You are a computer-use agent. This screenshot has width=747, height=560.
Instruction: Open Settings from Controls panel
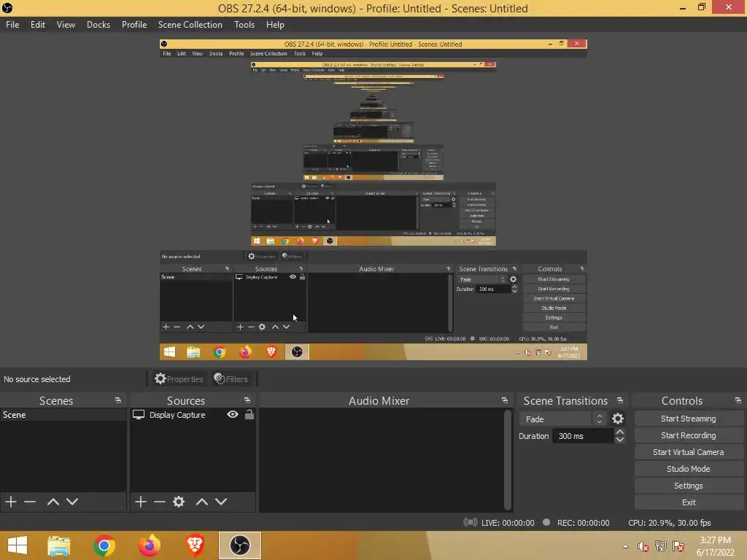click(689, 486)
